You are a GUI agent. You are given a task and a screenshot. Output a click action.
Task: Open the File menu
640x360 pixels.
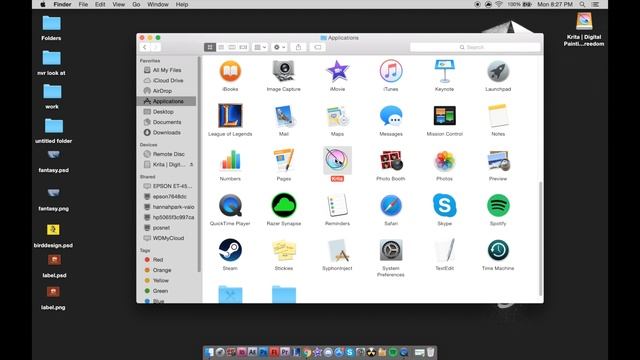[x=83, y=4]
